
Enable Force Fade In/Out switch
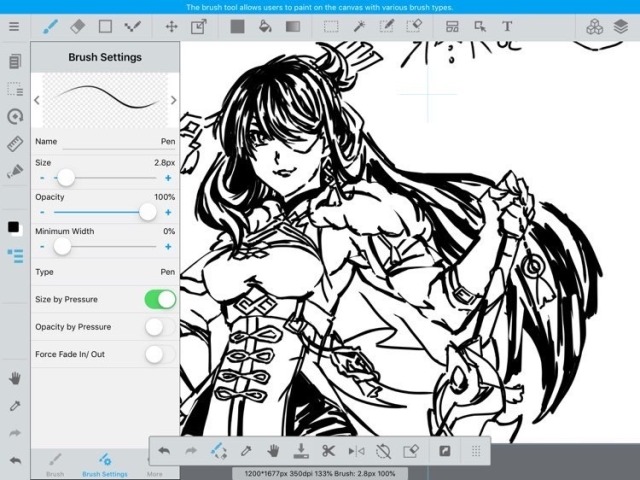pos(160,354)
